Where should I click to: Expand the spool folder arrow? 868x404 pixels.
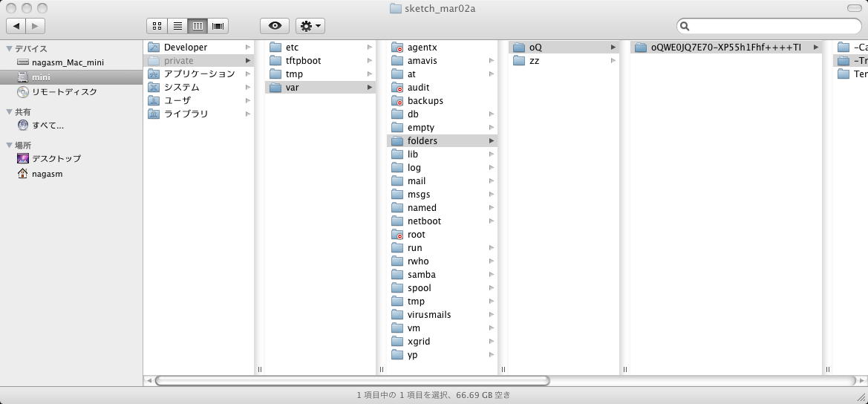(x=491, y=288)
